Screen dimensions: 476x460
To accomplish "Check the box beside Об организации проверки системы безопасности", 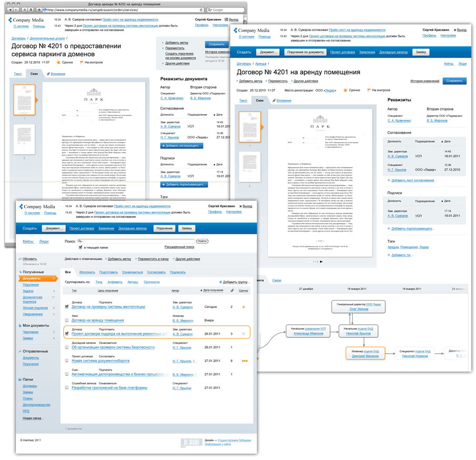I will pos(66,347).
